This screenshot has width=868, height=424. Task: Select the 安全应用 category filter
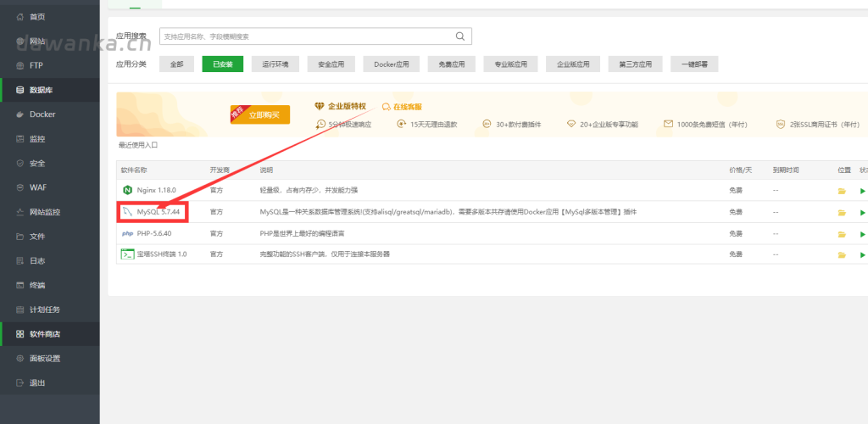(x=331, y=64)
